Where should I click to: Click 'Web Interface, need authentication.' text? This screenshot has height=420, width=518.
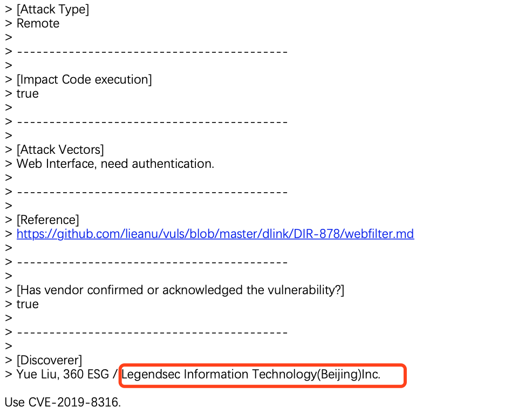tap(115, 164)
